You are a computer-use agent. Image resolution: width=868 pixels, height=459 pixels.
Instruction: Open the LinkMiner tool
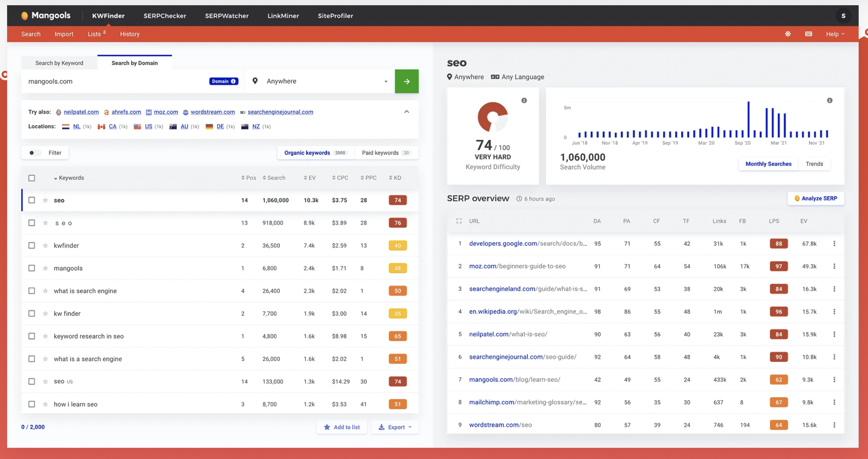(283, 16)
